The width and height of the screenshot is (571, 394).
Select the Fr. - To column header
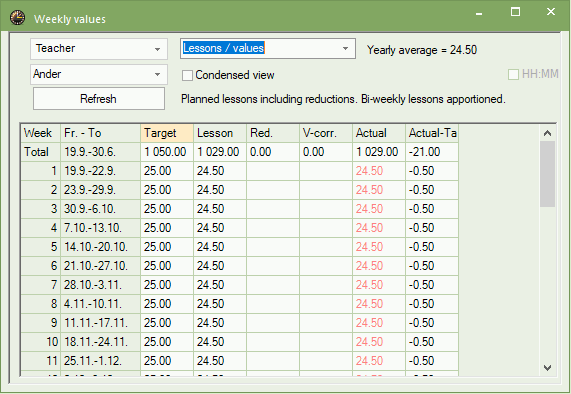click(101, 133)
